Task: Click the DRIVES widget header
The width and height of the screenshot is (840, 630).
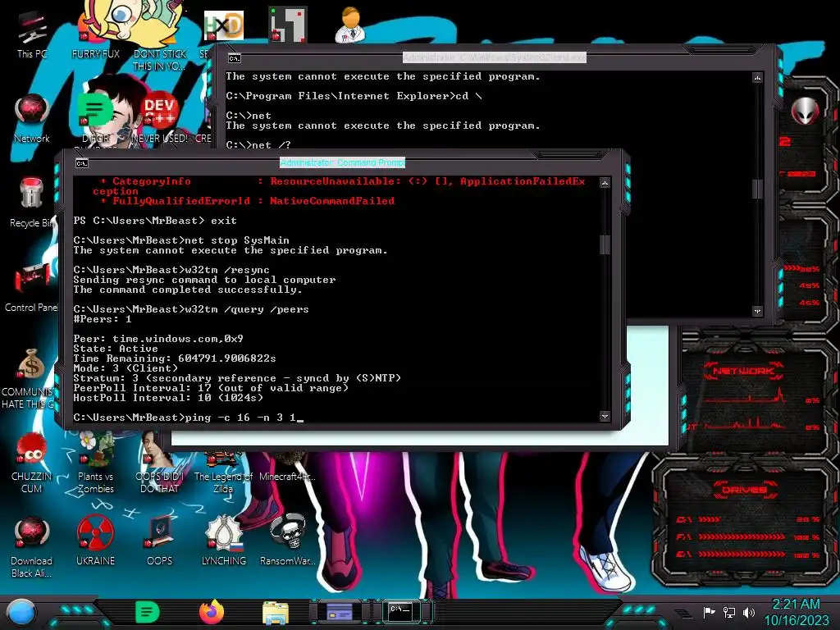Action: [x=743, y=490]
